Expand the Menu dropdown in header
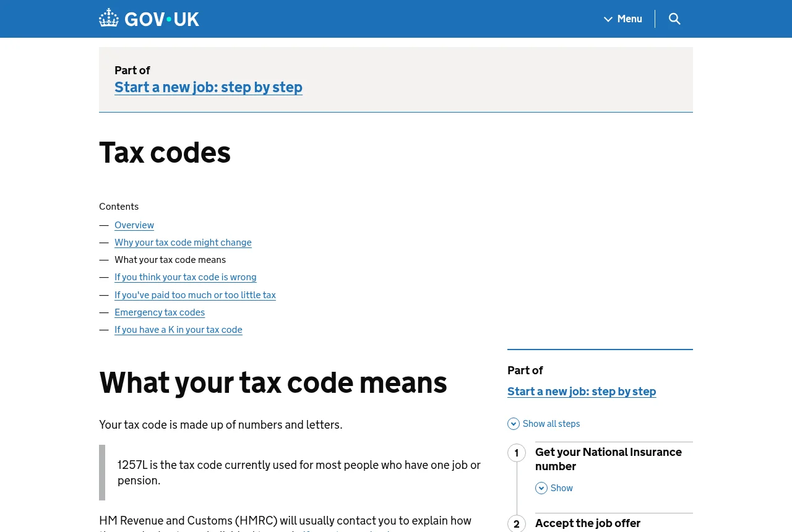Viewport: 792px width, 532px height. (x=623, y=19)
